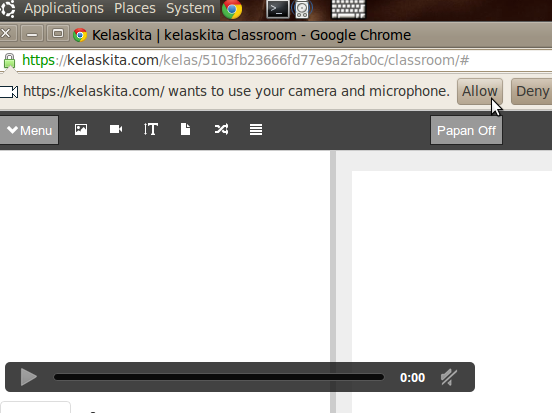Allow camera and microphone access
Image resolution: width=552 pixels, height=413 pixels.
click(479, 92)
